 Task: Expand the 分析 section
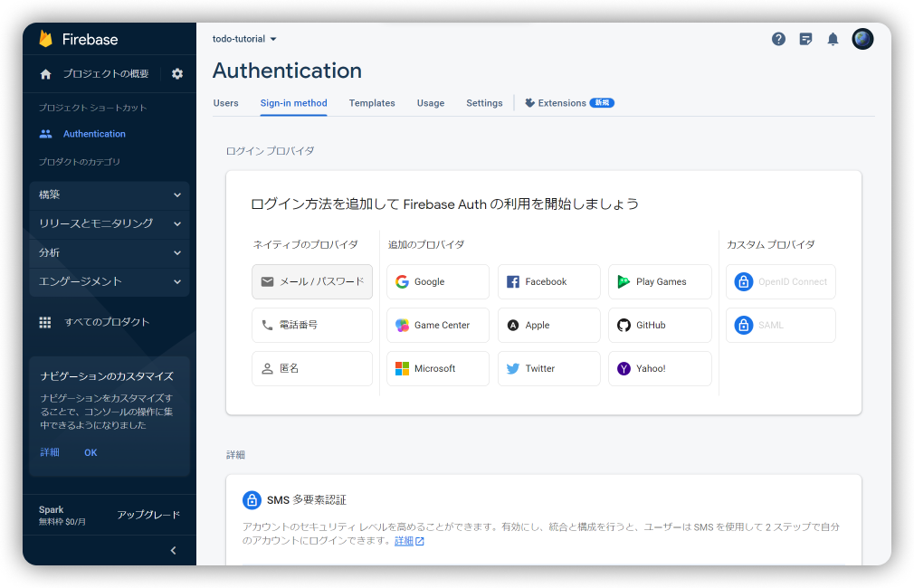[x=109, y=253]
